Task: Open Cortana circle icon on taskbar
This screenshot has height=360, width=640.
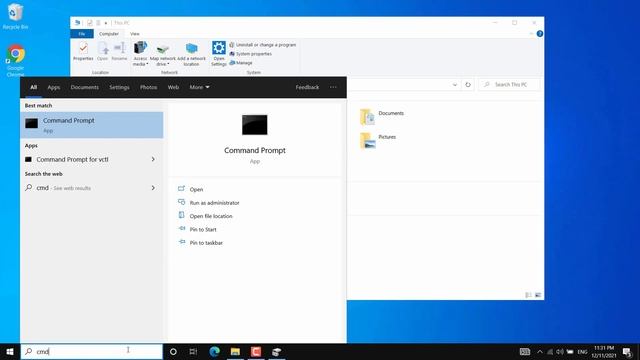Action: click(173, 351)
